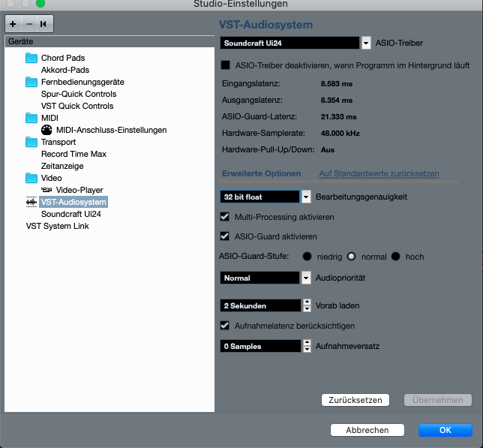Click the Video-Player camera icon
The width and height of the screenshot is (483, 448).
coord(47,190)
